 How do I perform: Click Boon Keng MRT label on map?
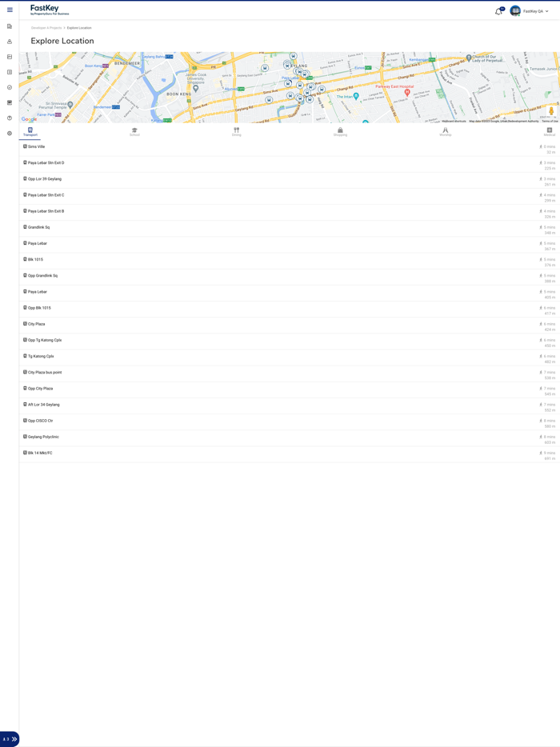click(97, 66)
